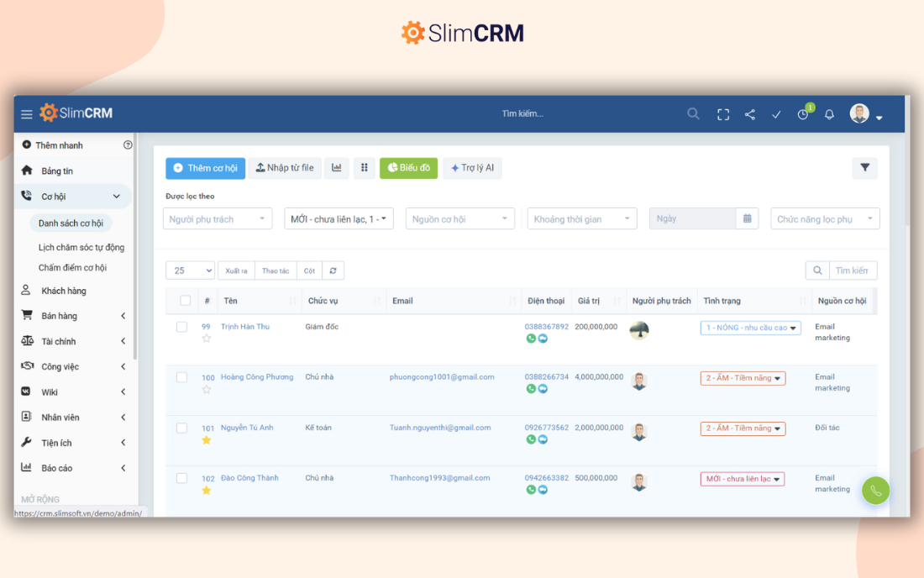Click the green floating phone button
The width and height of the screenshot is (924, 578).
(x=875, y=491)
